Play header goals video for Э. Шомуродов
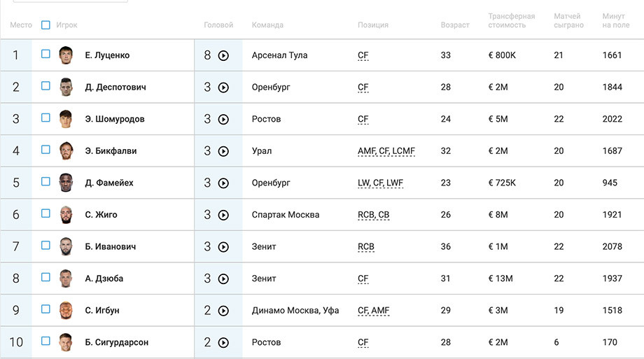 (x=223, y=120)
